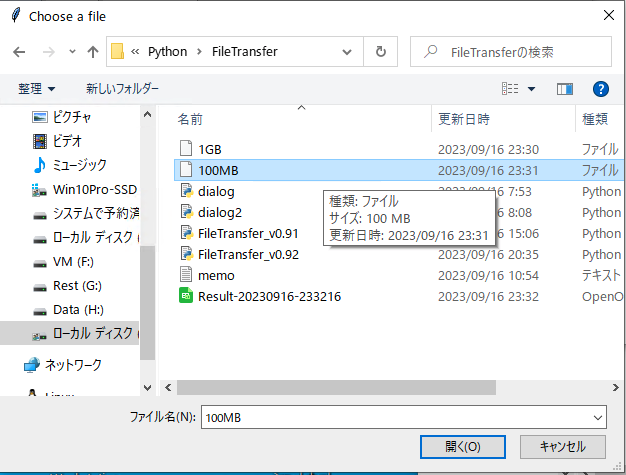Open the システムで予約済 drive
This screenshot has height=475, width=626.
point(96,214)
